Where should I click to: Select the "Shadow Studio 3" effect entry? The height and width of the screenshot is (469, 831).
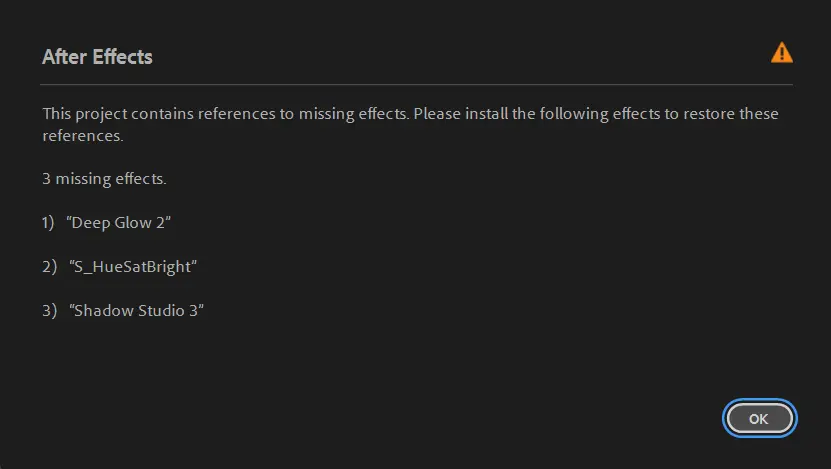[x=137, y=311]
